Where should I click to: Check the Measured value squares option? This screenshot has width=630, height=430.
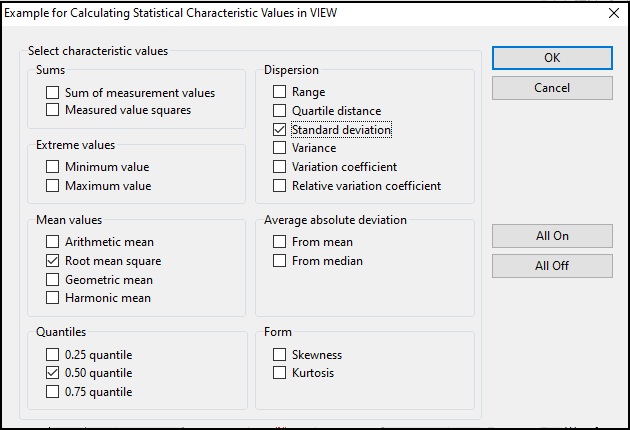[x=53, y=110]
